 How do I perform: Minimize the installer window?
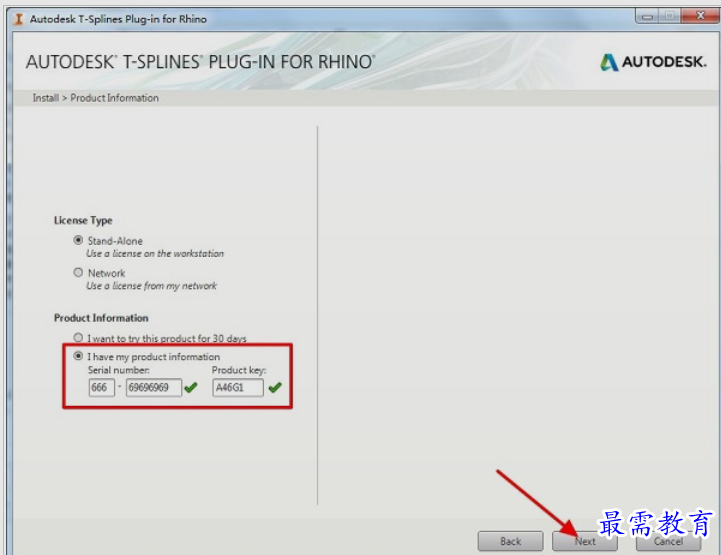[648, 17]
